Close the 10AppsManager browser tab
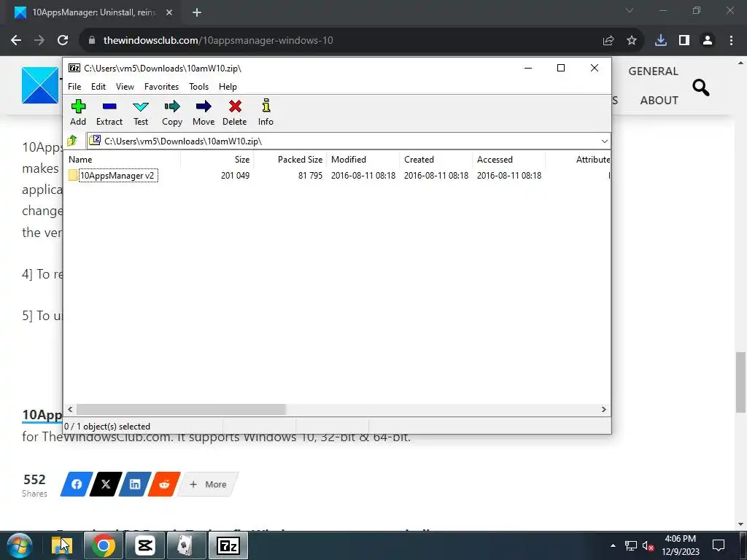 coord(169,13)
